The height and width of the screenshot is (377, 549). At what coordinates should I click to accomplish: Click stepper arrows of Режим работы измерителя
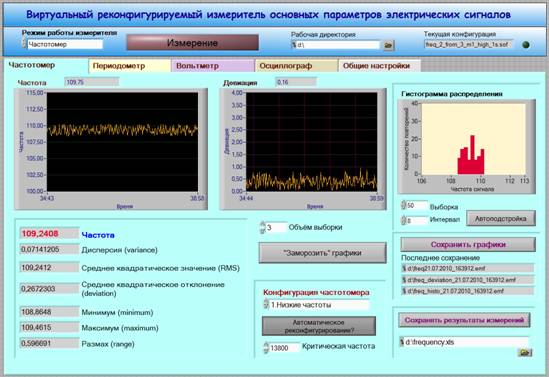pos(24,44)
